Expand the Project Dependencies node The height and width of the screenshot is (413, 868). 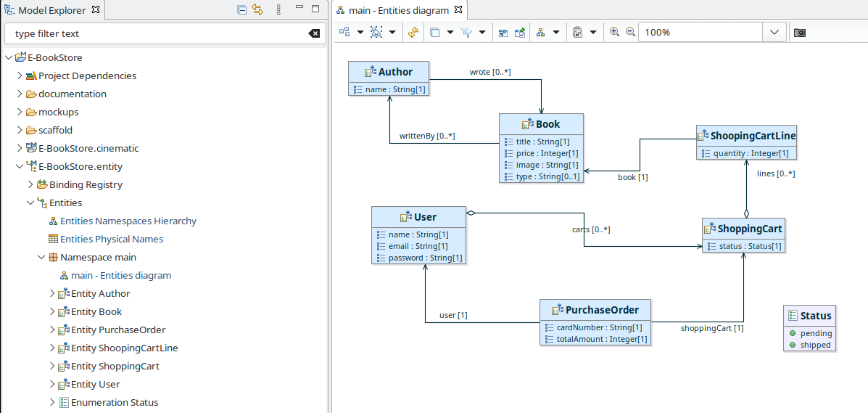(x=20, y=76)
